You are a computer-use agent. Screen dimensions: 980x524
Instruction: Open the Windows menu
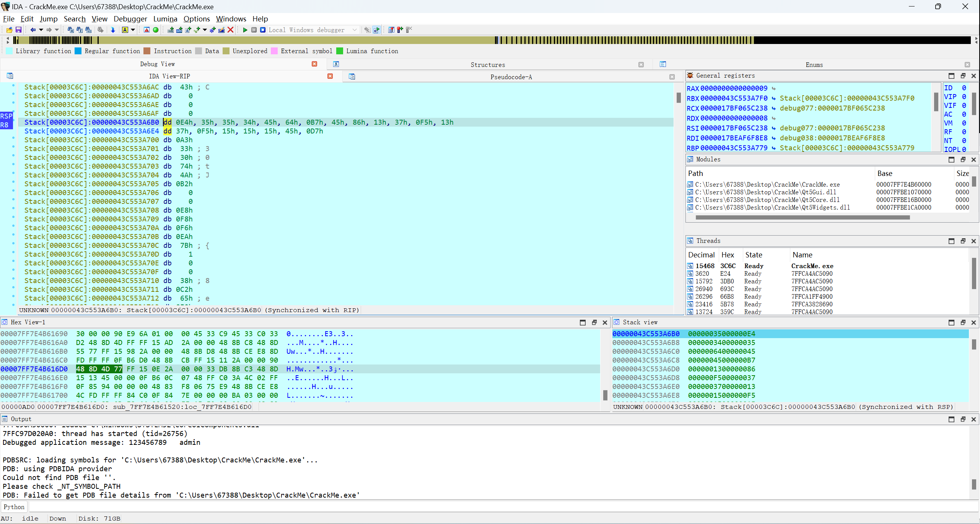(231, 19)
